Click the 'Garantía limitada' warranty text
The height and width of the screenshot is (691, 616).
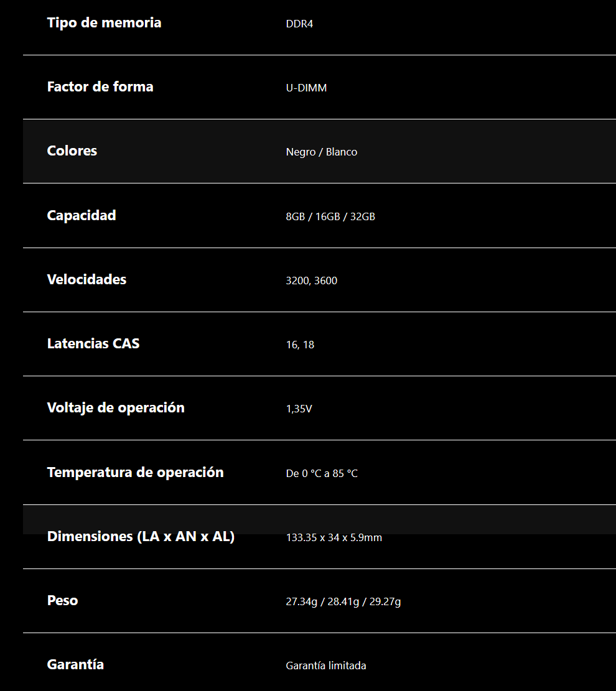coord(325,665)
